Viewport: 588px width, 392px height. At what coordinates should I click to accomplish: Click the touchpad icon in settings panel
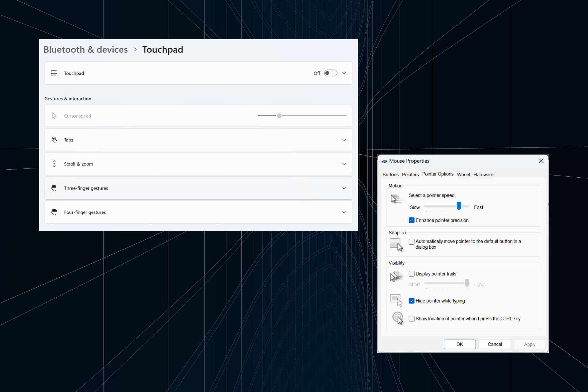[54, 73]
